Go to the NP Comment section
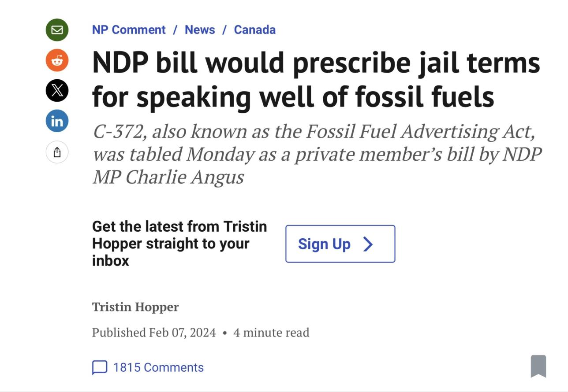This screenshot has width=568, height=392. click(129, 30)
